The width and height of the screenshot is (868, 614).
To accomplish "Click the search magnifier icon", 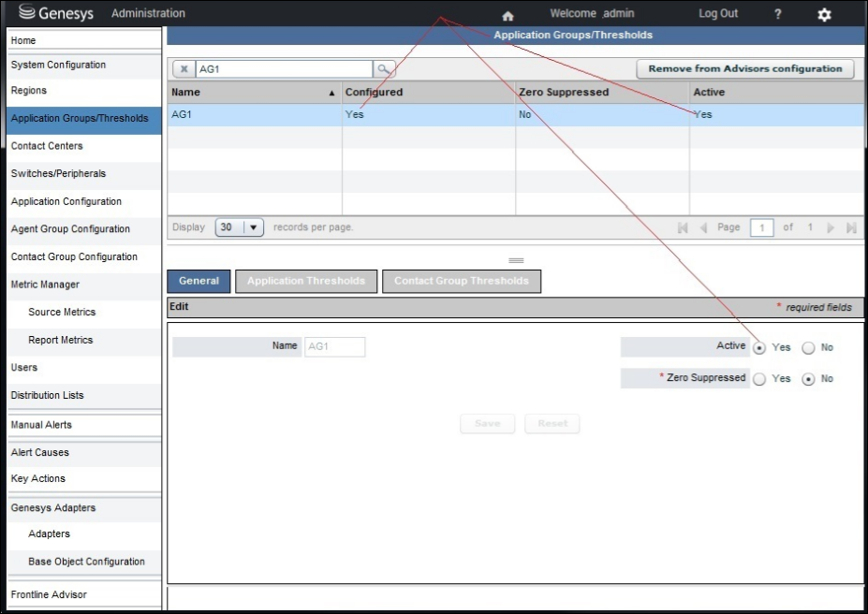I will coord(384,69).
